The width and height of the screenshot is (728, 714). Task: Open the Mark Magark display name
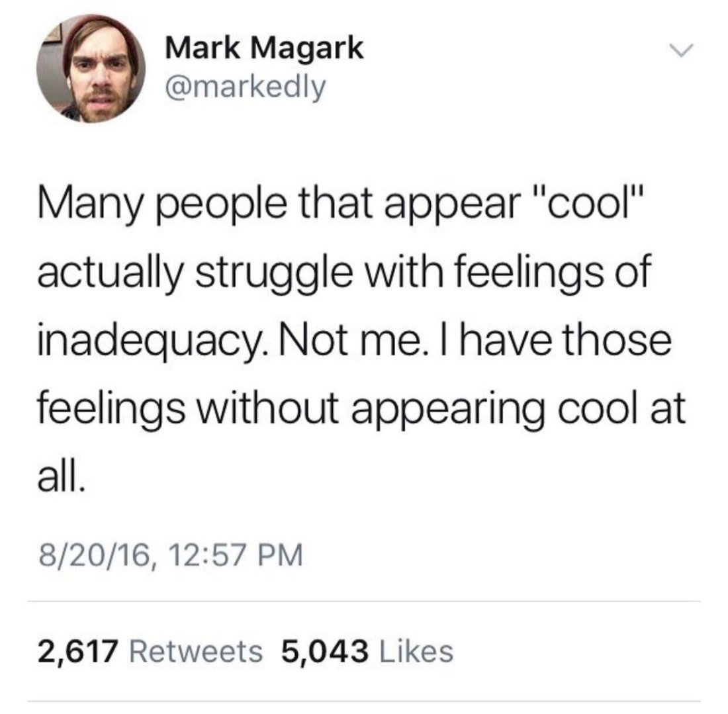pyautogui.click(x=264, y=48)
